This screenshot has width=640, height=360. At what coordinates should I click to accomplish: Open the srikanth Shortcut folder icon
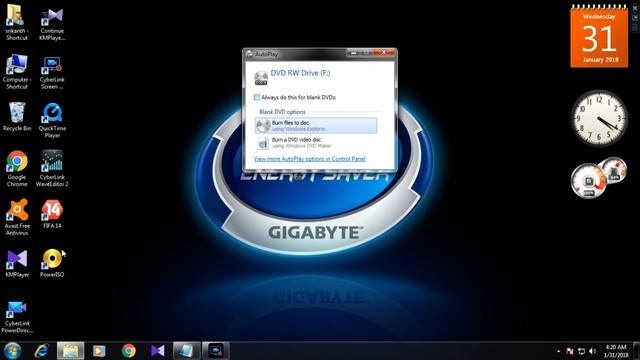point(16,21)
